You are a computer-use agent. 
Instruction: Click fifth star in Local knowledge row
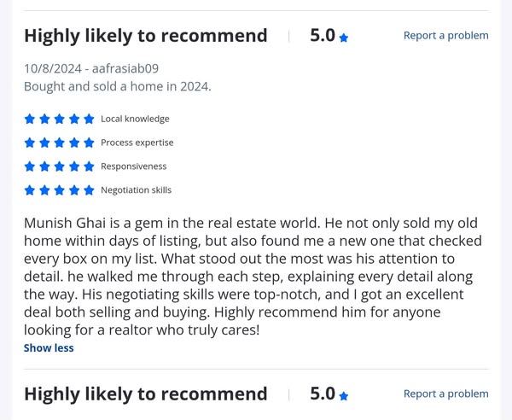[89, 120]
